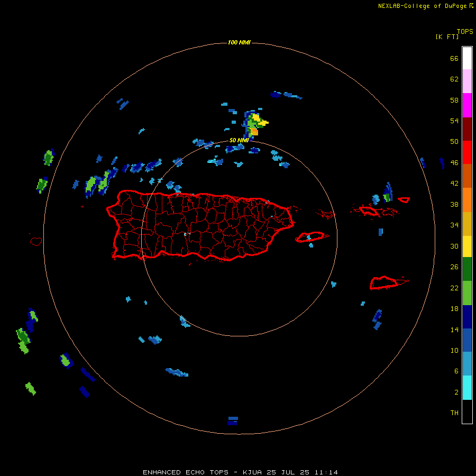476x476 pixels.
Task: Click the gold 34 kft legend swatch
Action: (467, 224)
